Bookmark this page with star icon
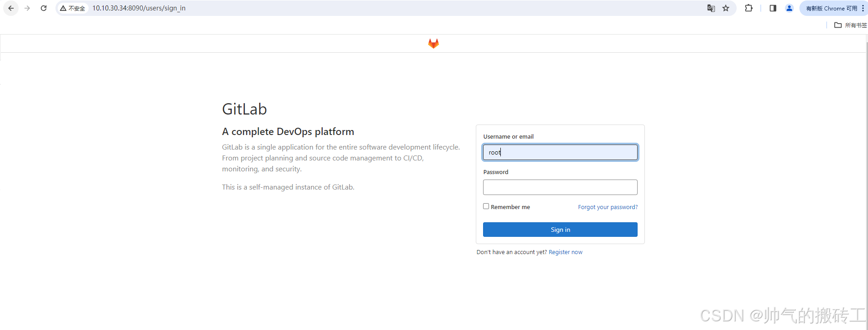Image resolution: width=868 pixels, height=330 pixels. [x=726, y=8]
